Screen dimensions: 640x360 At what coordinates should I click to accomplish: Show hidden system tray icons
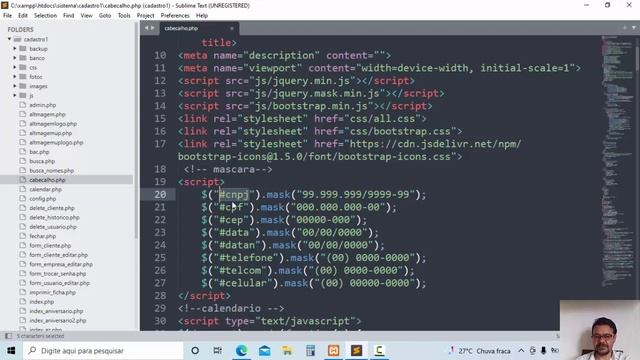point(521,350)
